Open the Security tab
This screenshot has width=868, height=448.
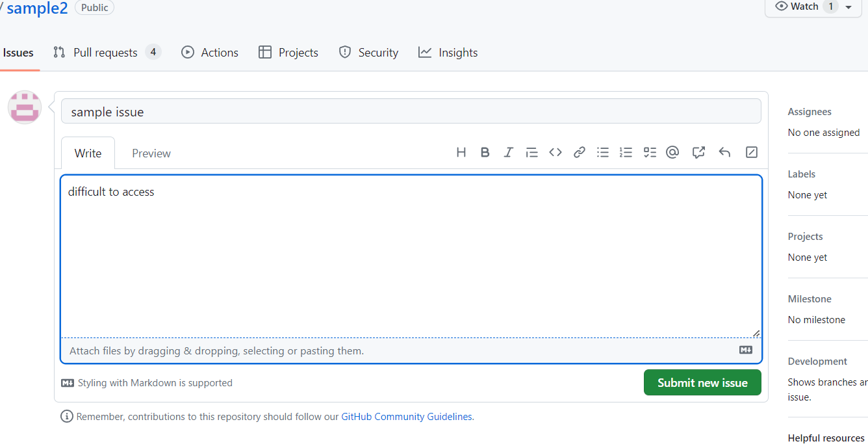pyautogui.click(x=368, y=53)
